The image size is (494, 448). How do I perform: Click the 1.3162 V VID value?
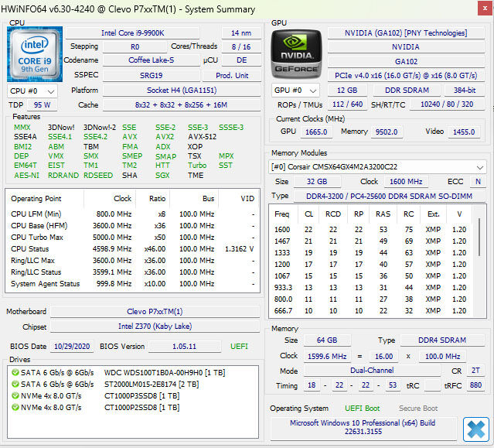239,248
